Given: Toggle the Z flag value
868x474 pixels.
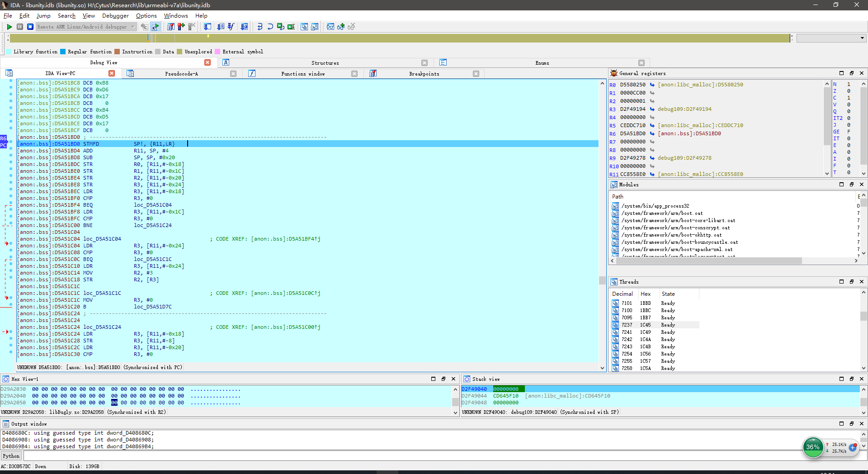Looking at the screenshot, I should [x=849, y=91].
